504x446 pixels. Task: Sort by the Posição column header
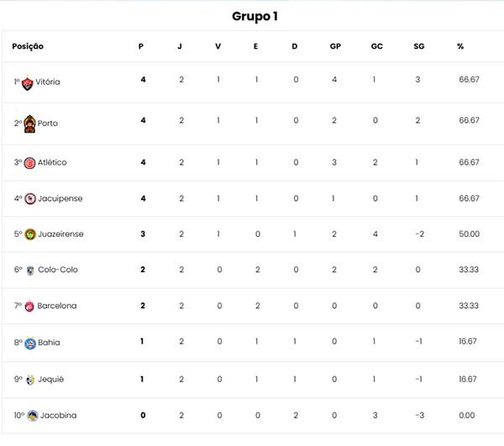pyautogui.click(x=28, y=46)
